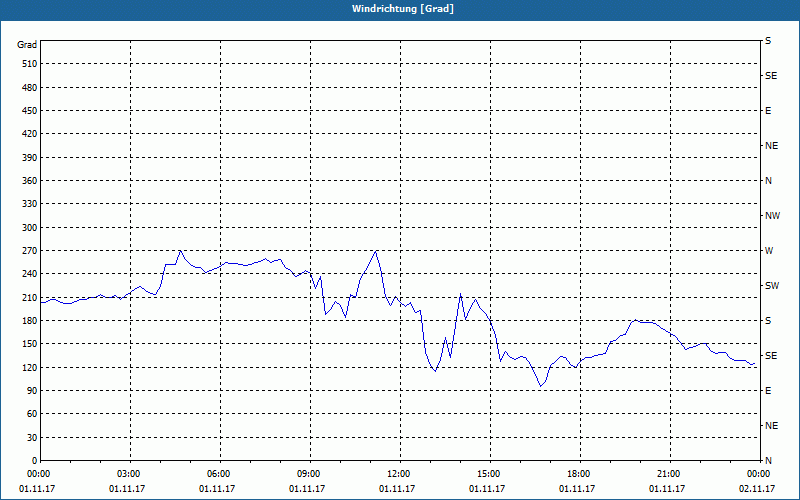Select the '18:00' time axis label
The width and height of the screenshot is (800, 500).
[x=581, y=474]
